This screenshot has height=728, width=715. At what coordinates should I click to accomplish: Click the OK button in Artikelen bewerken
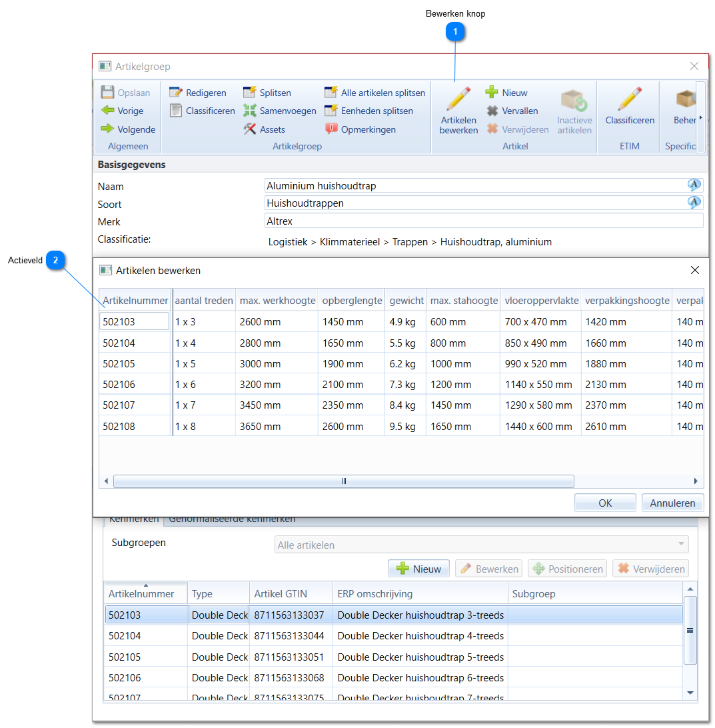(605, 503)
